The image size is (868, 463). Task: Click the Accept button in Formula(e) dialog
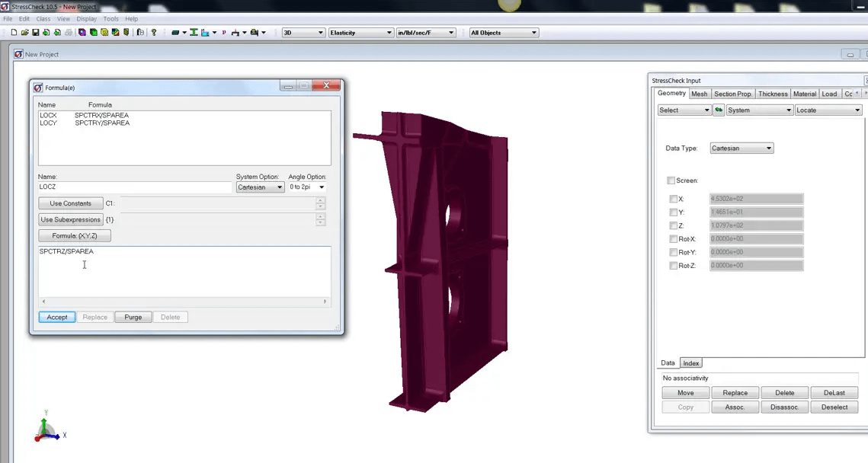(56, 317)
